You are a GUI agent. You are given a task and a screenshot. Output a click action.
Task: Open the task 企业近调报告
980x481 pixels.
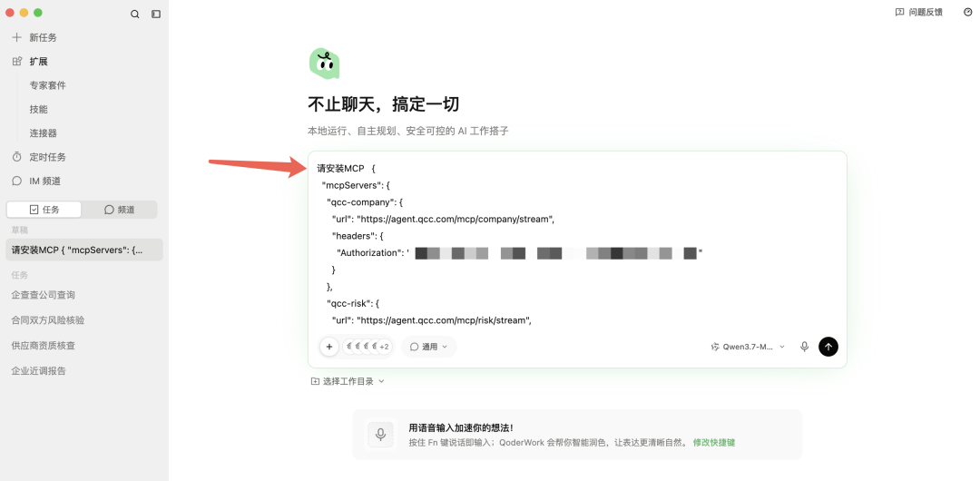pos(39,371)
